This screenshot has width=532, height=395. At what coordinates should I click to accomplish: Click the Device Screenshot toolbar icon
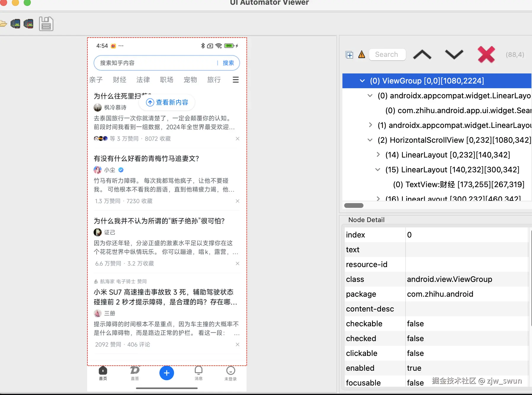pyautogui.click(x=15, y=24)
